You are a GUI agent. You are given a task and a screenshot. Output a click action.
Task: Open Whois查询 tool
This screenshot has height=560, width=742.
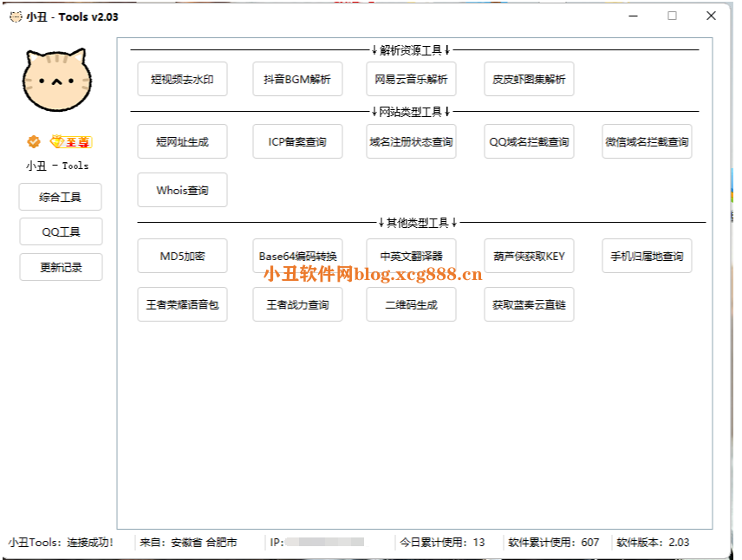(182, 190)
